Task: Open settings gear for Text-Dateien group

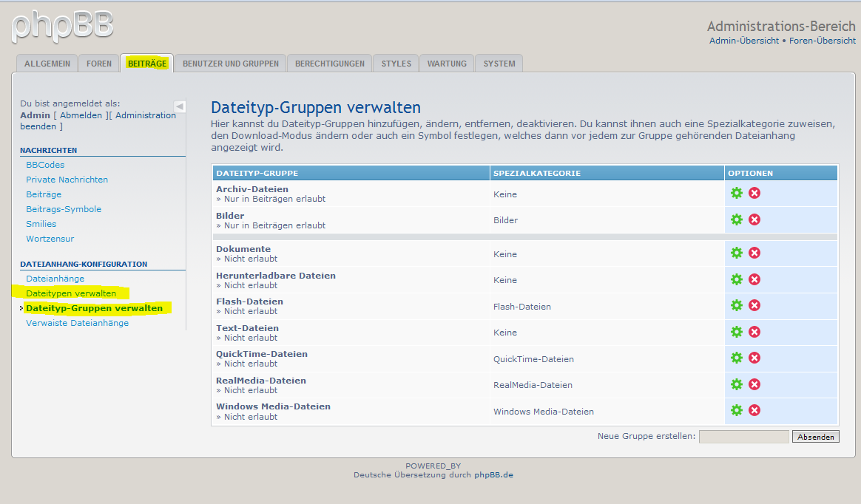Action: point(736,332)
